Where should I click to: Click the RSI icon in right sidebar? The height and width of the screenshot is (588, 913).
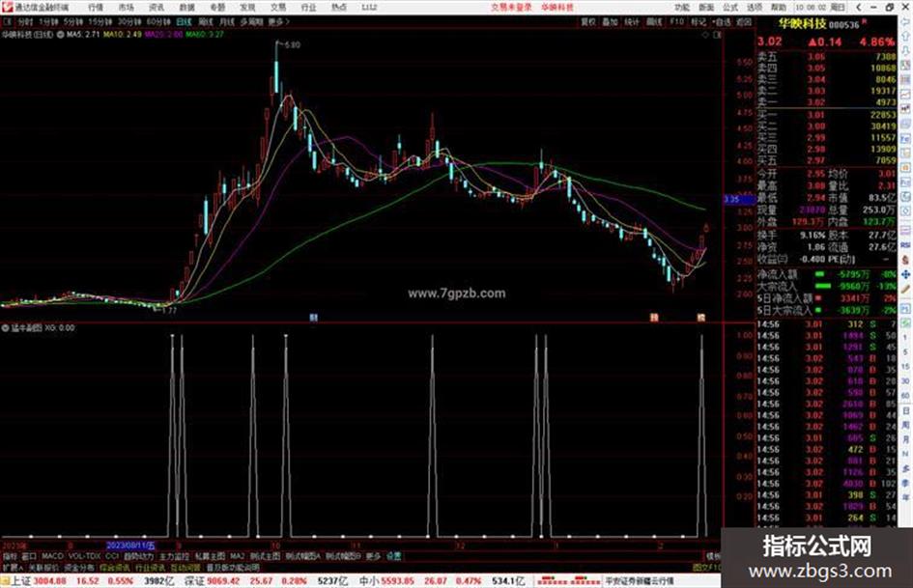click(905, 245)
